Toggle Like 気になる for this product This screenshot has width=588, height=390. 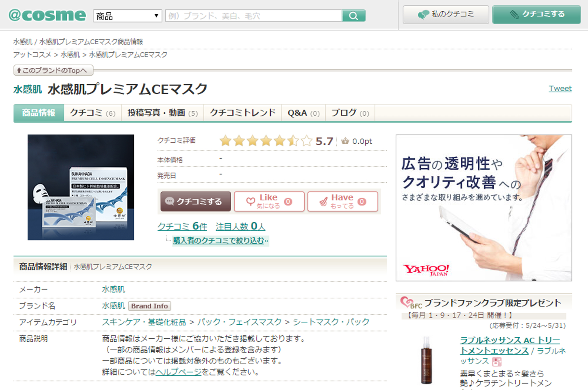269,201
